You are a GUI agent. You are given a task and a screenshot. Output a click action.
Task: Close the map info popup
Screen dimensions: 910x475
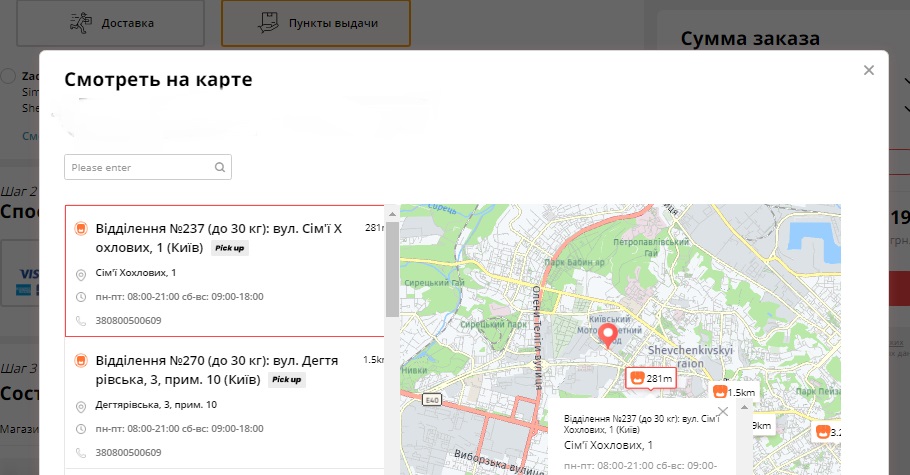[x=723, y=410]
